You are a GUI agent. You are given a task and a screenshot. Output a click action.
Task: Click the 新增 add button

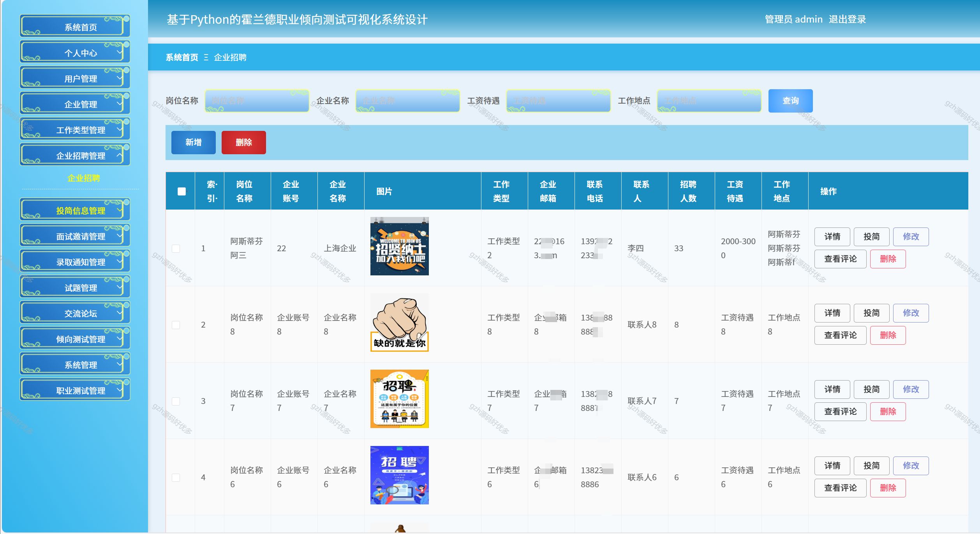coord(193,143)
